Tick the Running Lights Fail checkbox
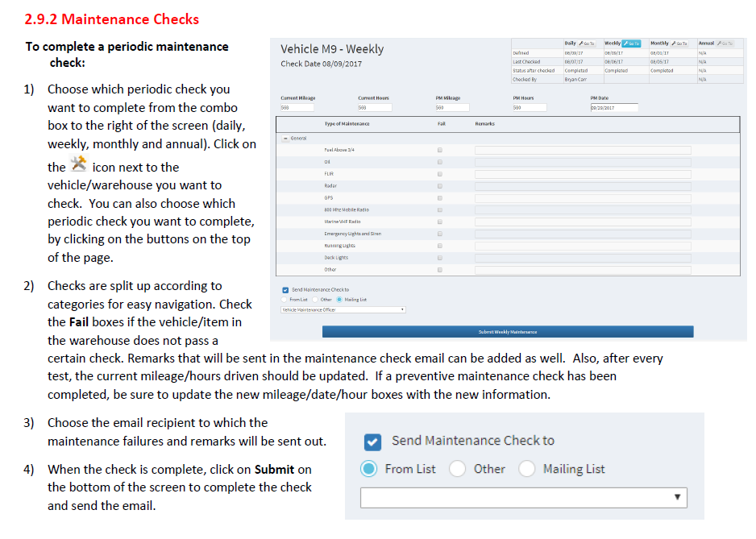 440,246
